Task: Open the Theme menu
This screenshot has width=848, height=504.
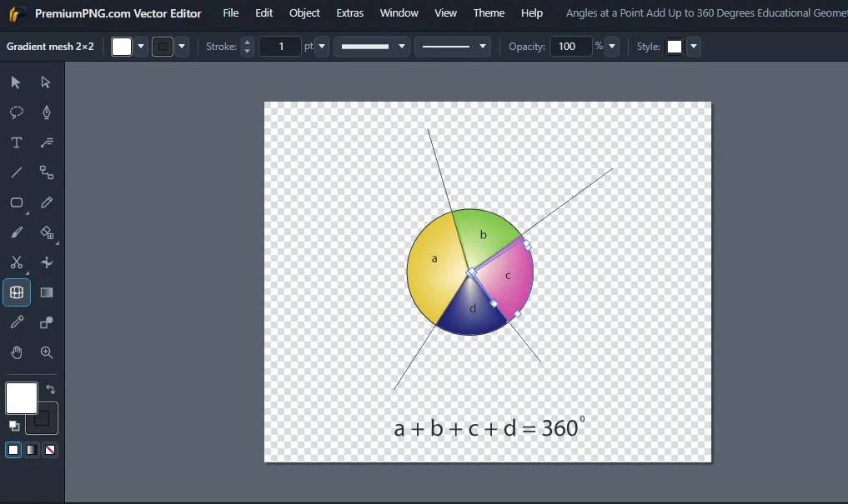Action: (489, 13)
